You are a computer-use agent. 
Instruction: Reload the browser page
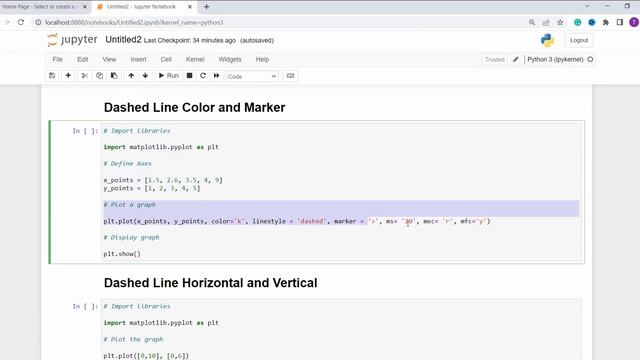click(x=21, y=22)
